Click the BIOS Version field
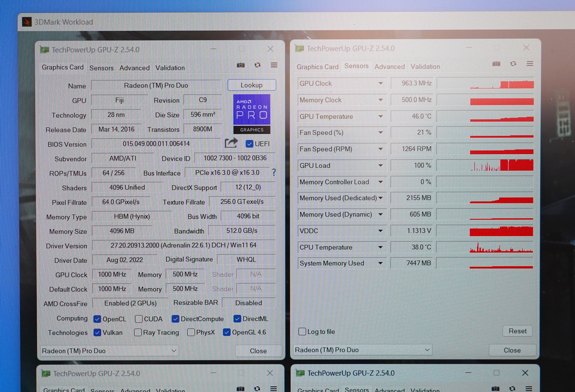This screenshot has height=392, width=575. [x=156, y=144]
